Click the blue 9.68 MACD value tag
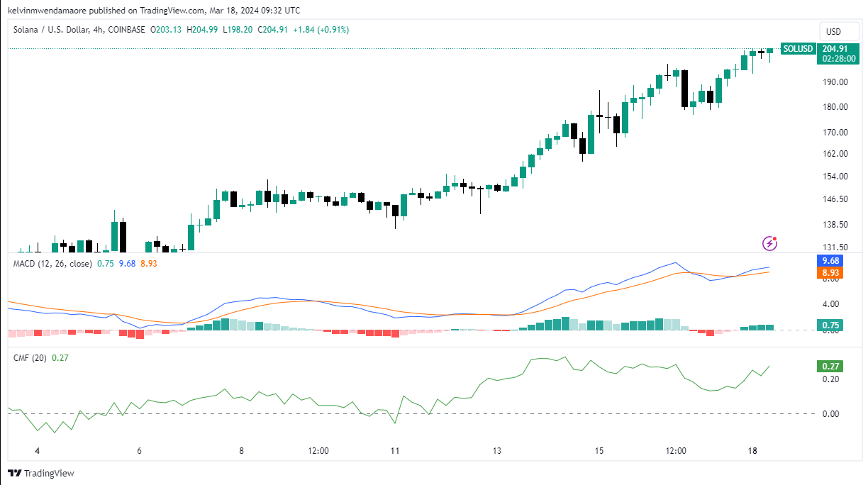This screenshot has height=485, width=868. [831, 261]
